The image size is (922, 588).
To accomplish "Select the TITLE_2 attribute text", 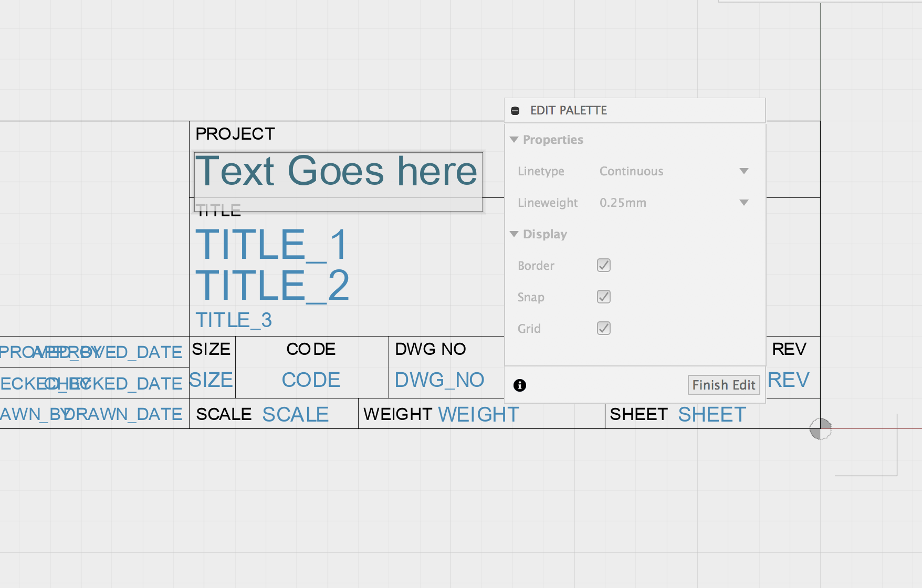I will tap(273, 285).
